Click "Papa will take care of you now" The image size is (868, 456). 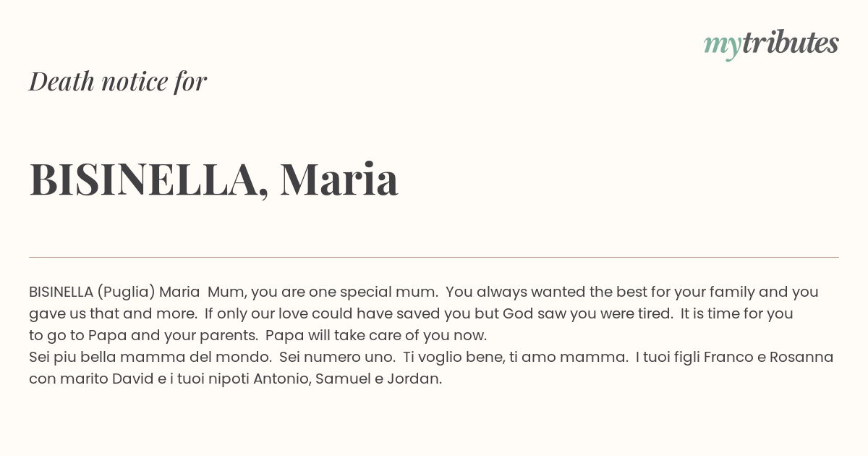(x=376, y=335)
